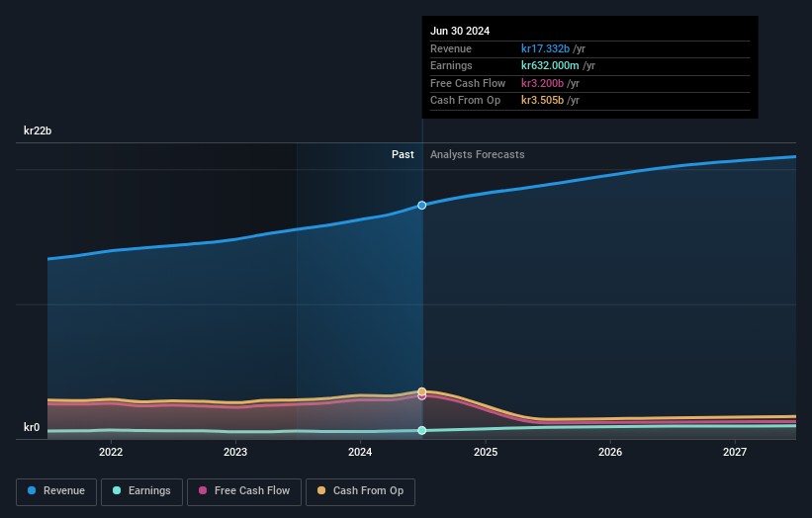Toggle the Free Cash Flow legend series
The height and width of the screenshot is (518, 812).
point(244,491)
